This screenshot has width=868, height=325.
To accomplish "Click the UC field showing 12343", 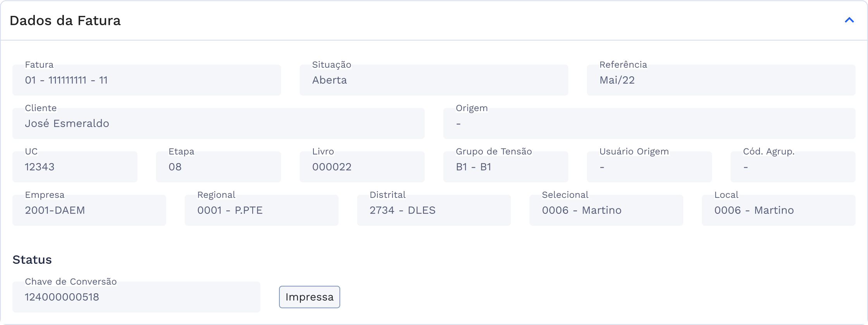I will [75, 167].
